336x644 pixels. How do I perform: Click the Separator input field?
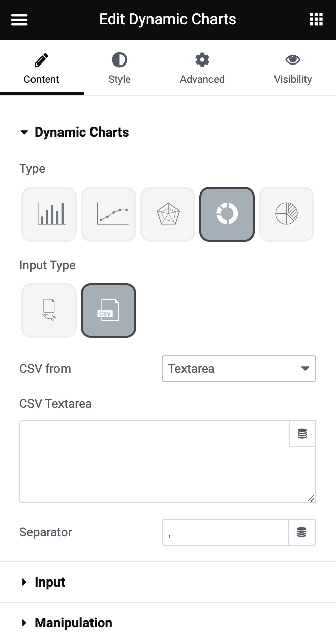coord(225,532)
